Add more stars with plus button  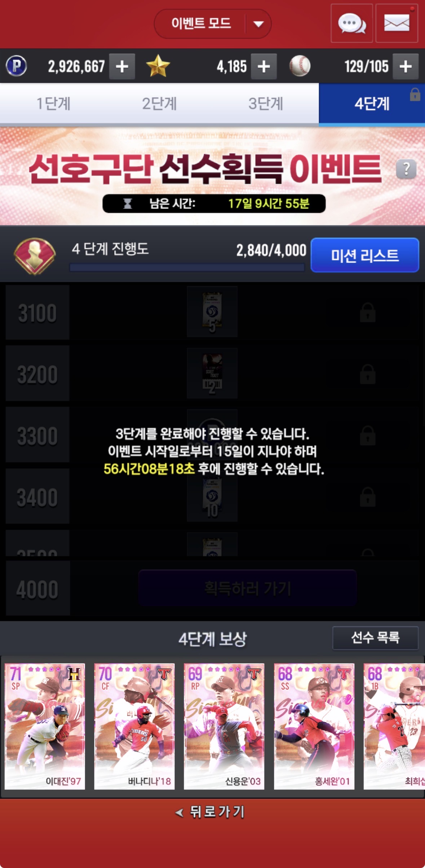[x=264, y=66]
